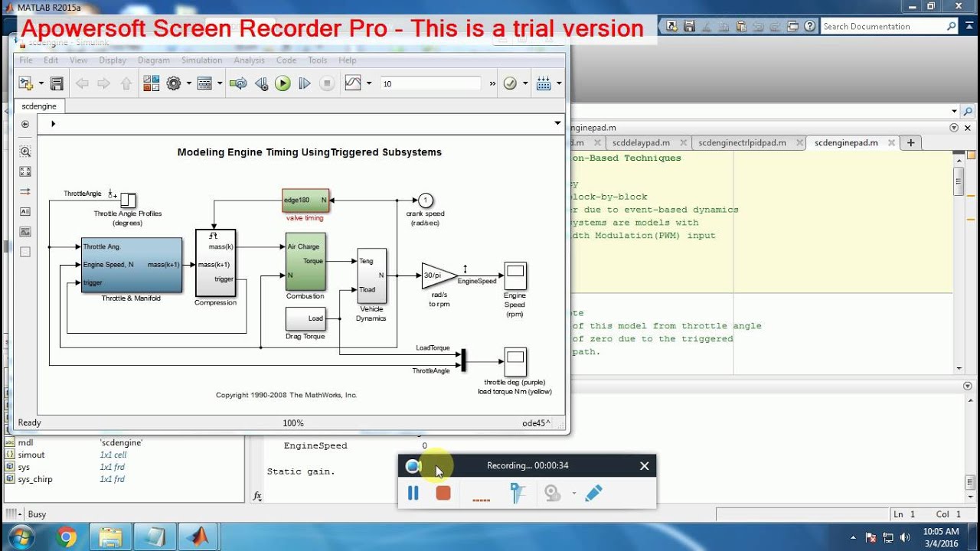Open Model Configuration Parameters gear icon

(x=174, y=83)
